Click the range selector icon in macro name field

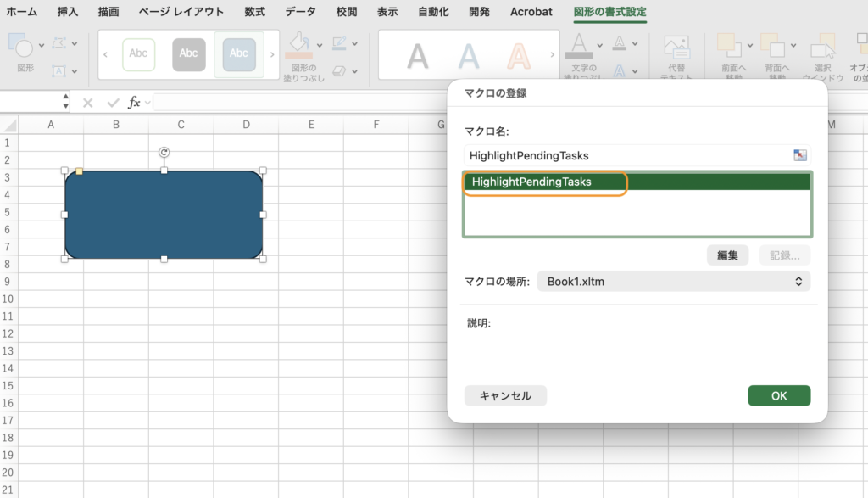coord(800,155)
